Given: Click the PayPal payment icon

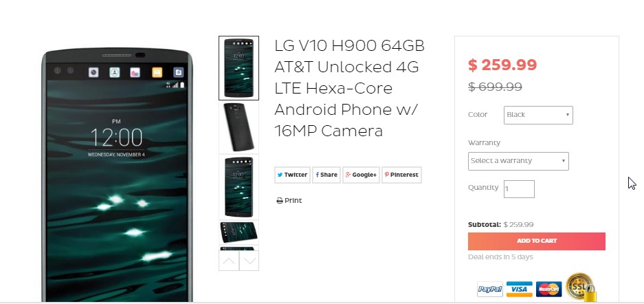Looking at the screenshot, I should [x=490, y=289].
